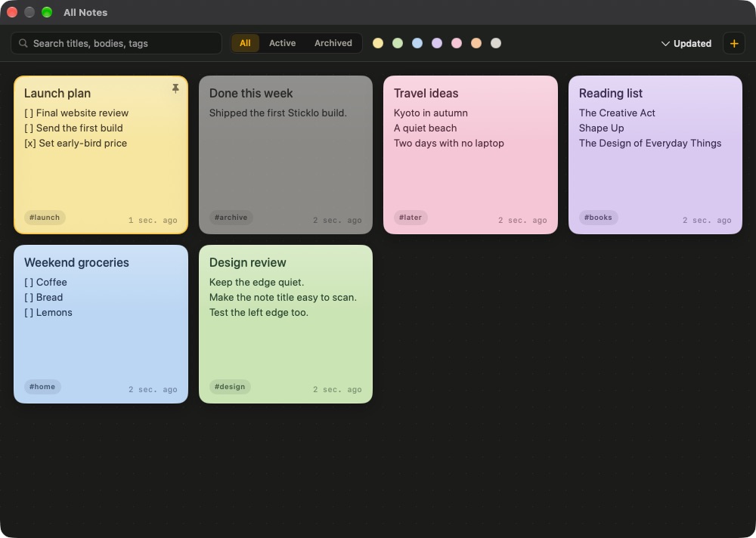This screenshot has height=538, width=756.
Task: Open the Launch plan note title
Action: tap(57, 93)
